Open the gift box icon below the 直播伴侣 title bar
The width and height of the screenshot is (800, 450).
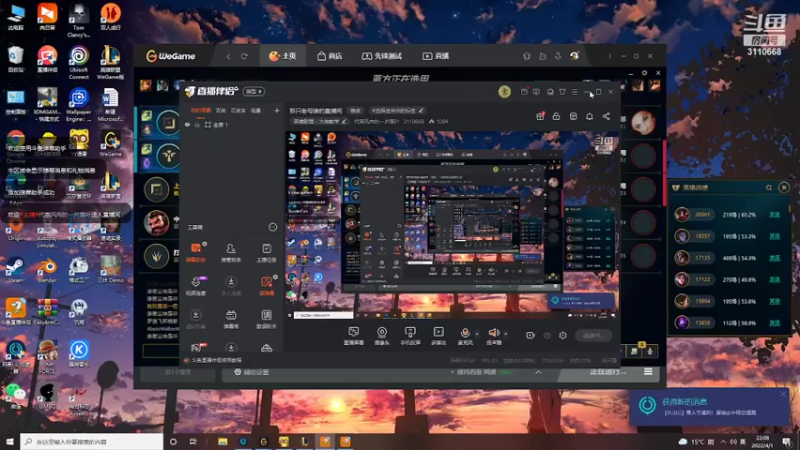(540, 116)
